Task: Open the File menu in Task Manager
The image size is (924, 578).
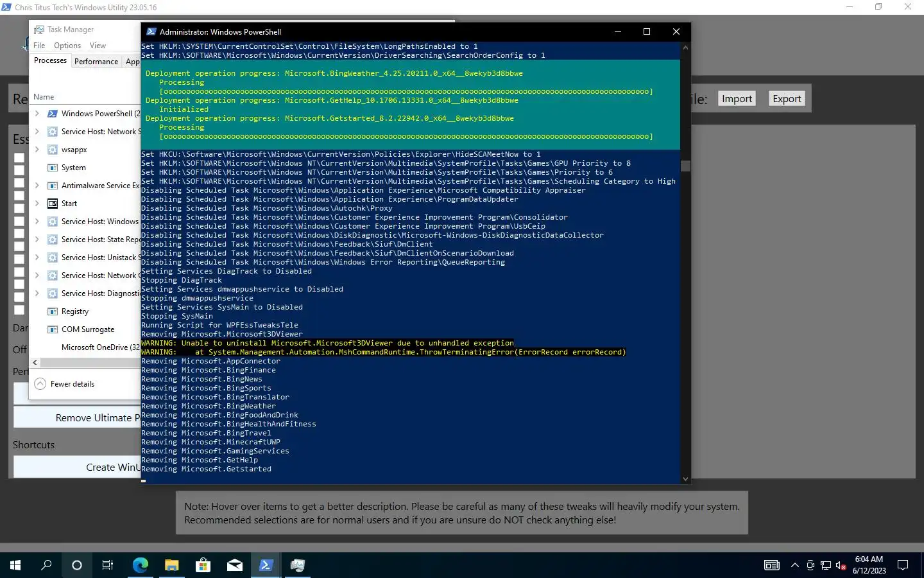Action: coord(39,46)
